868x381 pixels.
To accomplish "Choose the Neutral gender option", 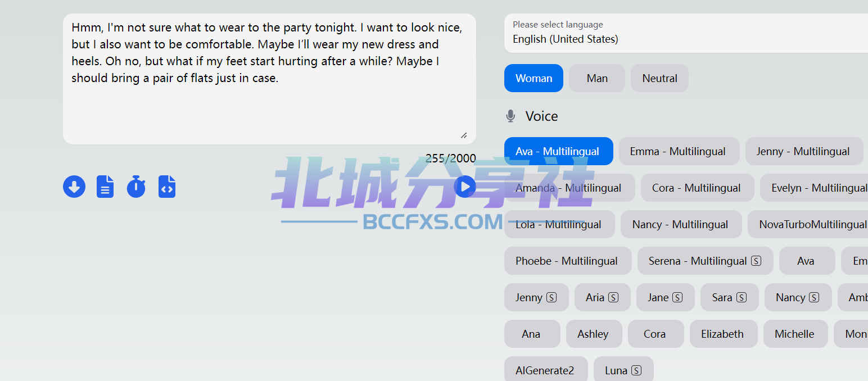I will click(659, 78).
